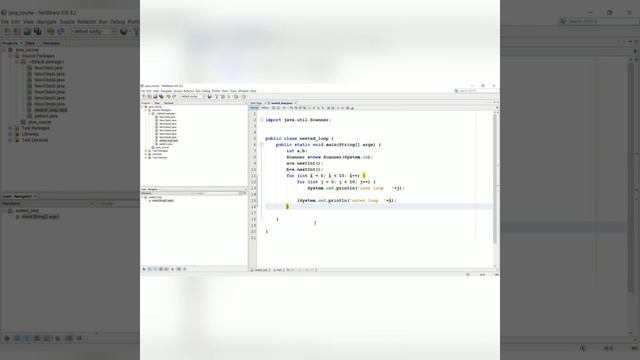640x360 pixels.
Task: Toggle Show Fields in the Navigator
Action: 150,269
